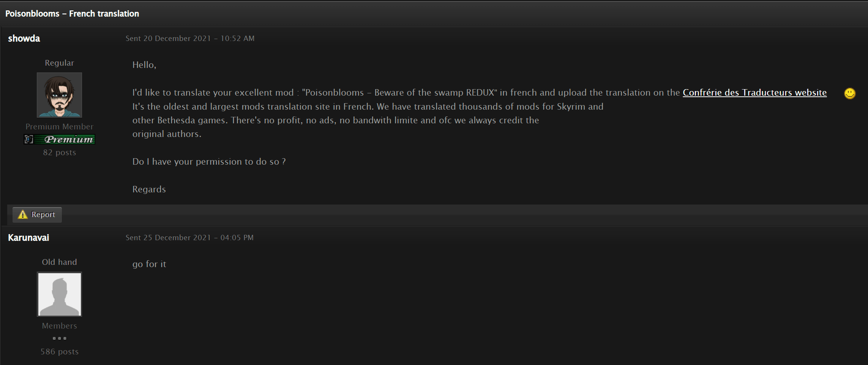Open showda's cartoon avatar picture

tap(59, 95)
